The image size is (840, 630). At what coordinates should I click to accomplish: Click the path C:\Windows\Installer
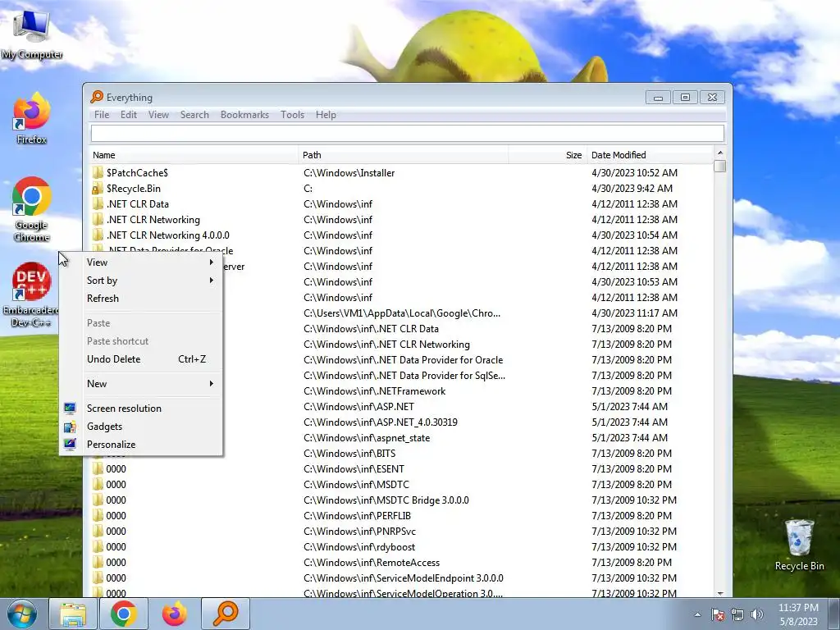pyautogui.click(x=349, y=173)
